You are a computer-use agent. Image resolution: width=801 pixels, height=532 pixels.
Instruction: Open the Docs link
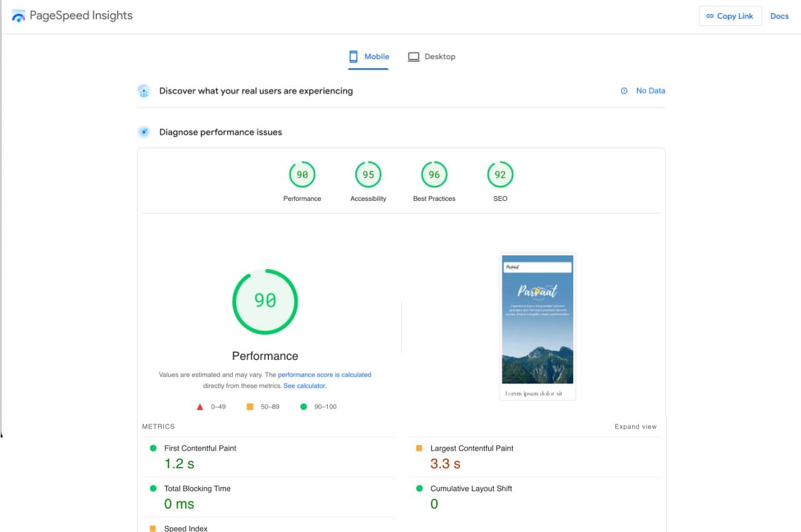tap(779, 16)
